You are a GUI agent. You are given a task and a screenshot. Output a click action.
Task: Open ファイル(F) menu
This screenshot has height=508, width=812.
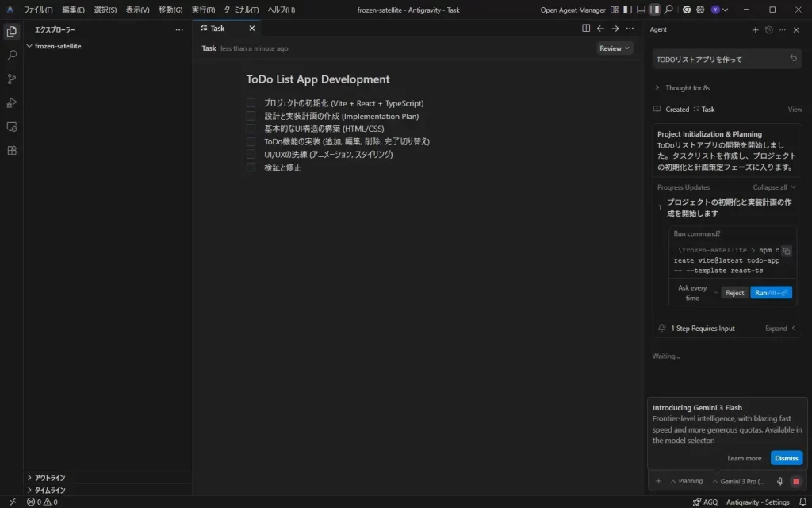pos(38,10)
